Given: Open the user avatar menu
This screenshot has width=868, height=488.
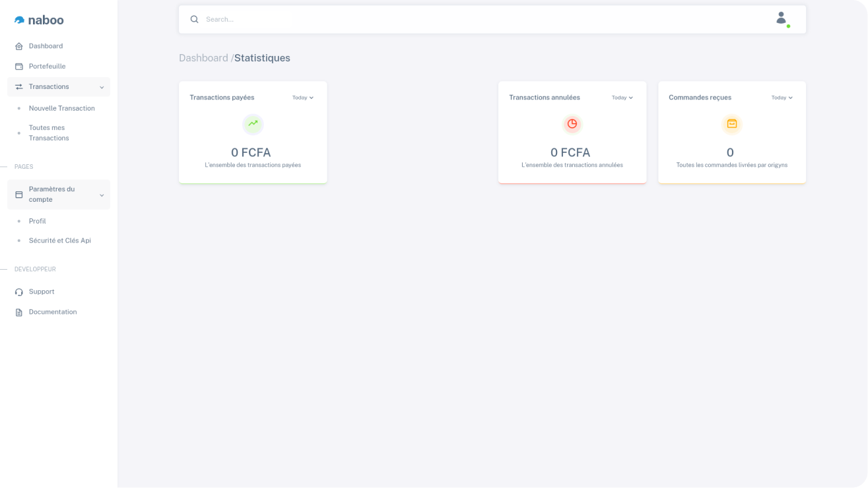Looking at the screenshot, I should tap(782, 19).
